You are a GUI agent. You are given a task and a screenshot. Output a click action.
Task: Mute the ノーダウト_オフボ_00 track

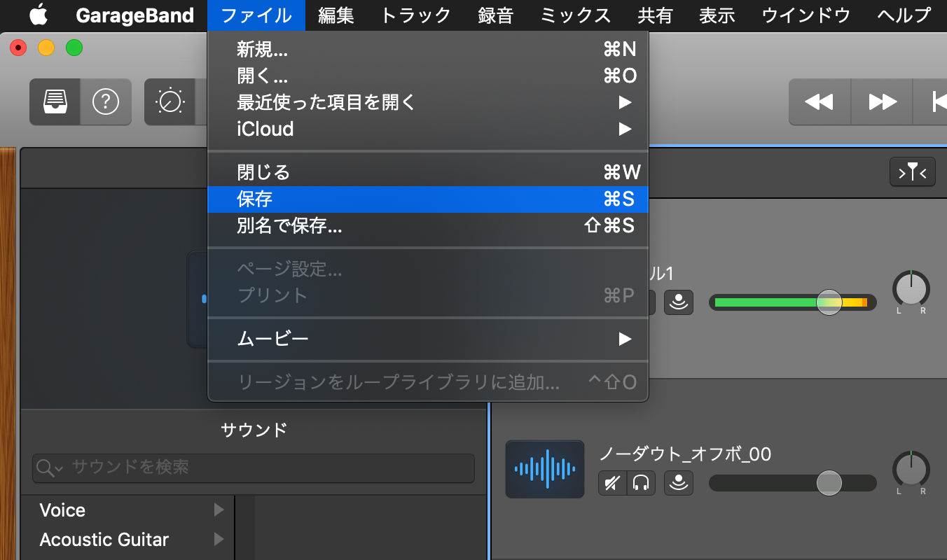[612, 483]
